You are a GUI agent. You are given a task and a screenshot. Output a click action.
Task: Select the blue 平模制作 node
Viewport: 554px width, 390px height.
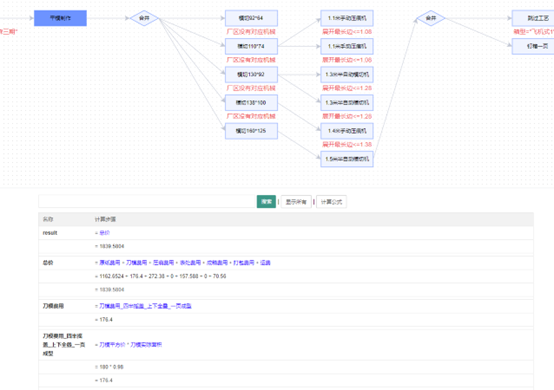point(60,18)
